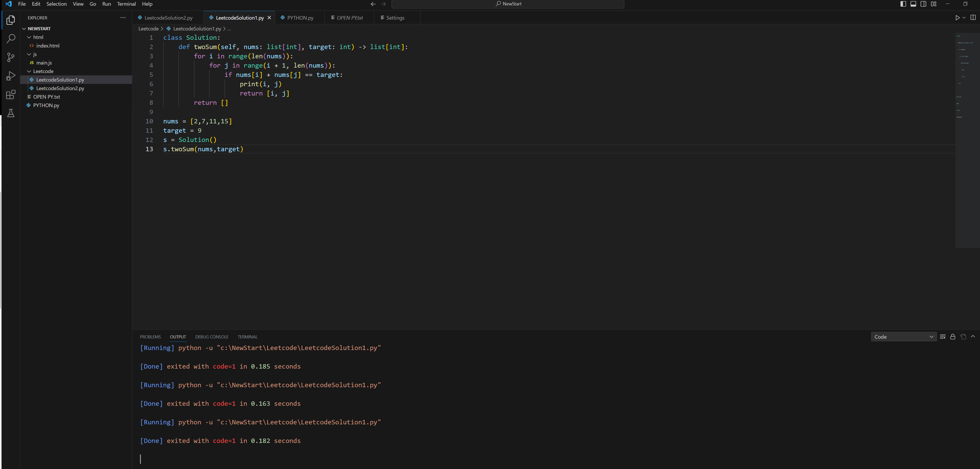
Task: Click 'code=1 in 0.182 seconds' output line
Action: [x=256, y=440]
